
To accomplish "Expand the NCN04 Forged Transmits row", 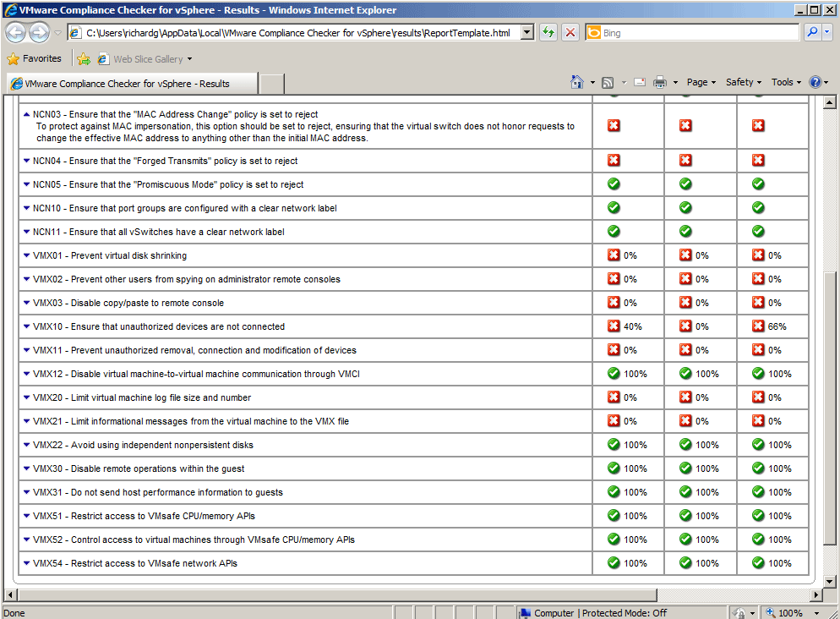I will tap(26, 161).
